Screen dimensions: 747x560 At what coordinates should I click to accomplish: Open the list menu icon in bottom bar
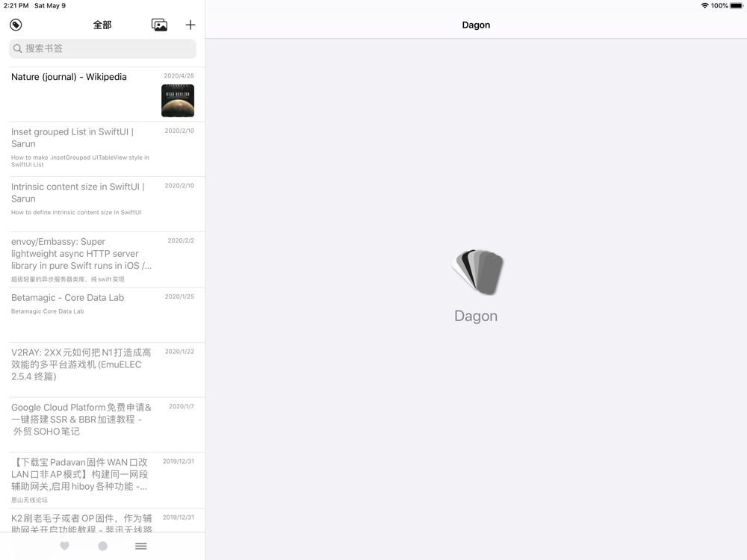coord(140,546)
